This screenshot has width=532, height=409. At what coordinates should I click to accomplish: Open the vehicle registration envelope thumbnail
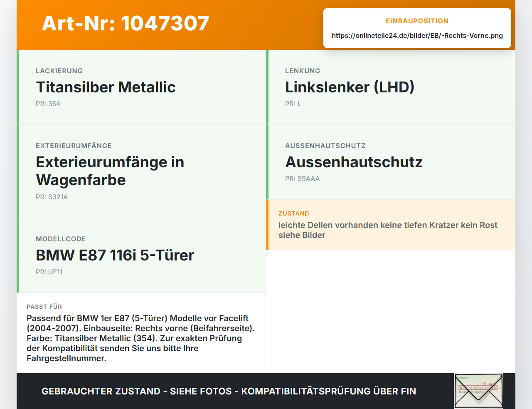[x=478, y=391]
